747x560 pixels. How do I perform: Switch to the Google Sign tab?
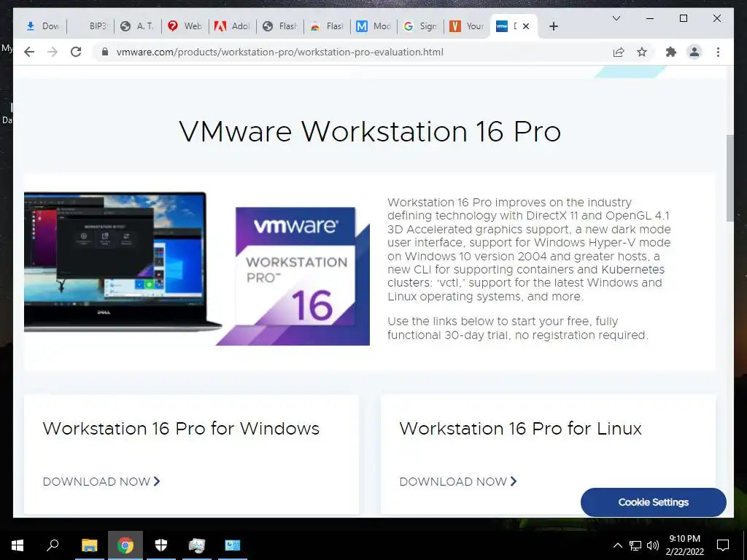click(x=420, y=27)
